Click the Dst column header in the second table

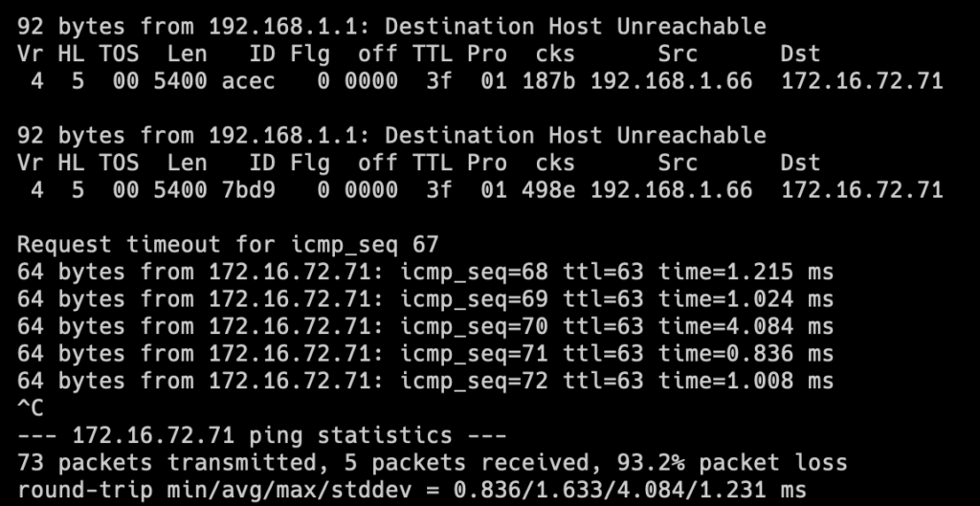click(800, 163)
